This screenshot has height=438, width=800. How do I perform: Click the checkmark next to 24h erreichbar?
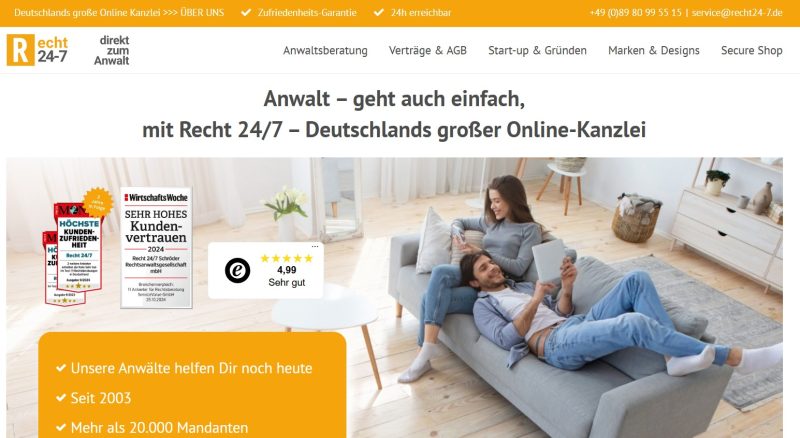click(x=379, y=12)
